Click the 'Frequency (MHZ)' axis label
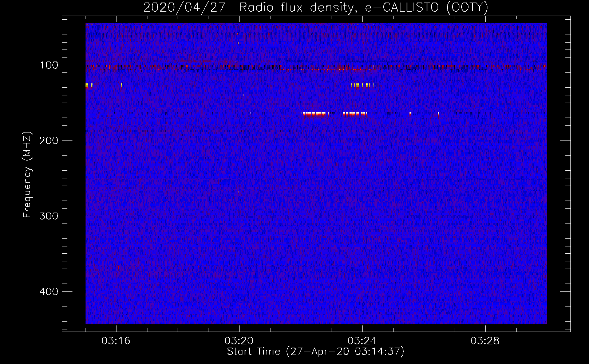This screenshot has height=364, width=589. [27, 175]
